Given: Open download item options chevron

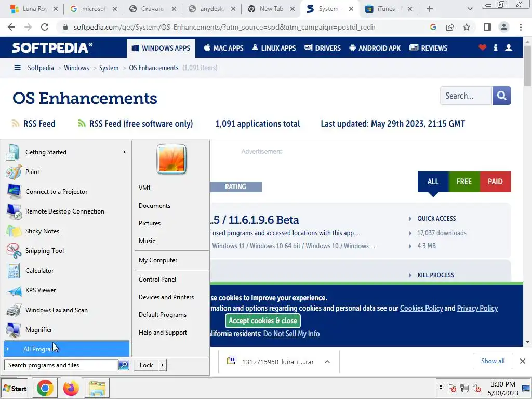Looking at the screenshot, I should pyautogui.click(x=327, y=362).
